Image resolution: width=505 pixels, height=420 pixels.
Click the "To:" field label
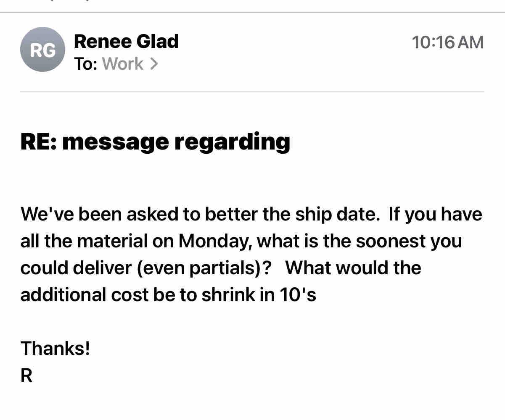[x=86, y=64]
